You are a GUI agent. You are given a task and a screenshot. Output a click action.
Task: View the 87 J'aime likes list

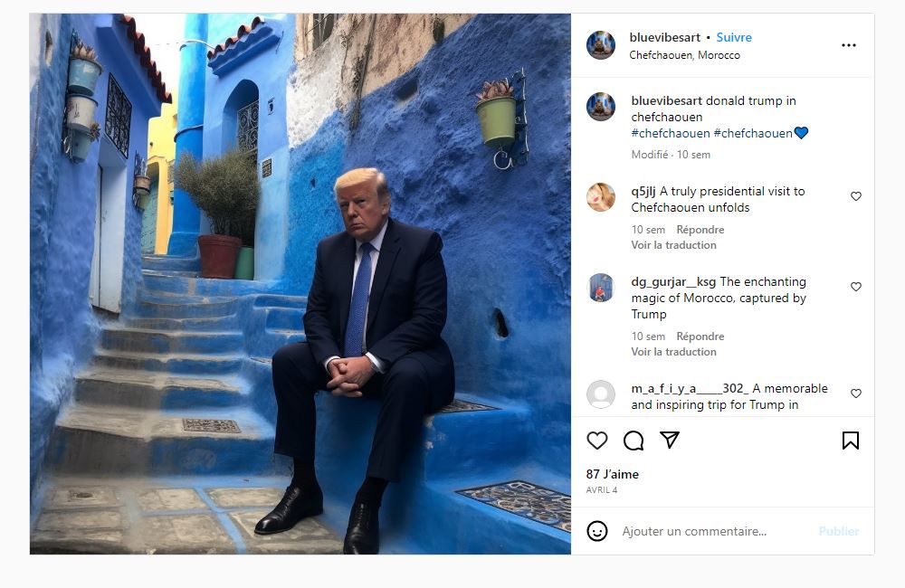[x=613, y=474]
